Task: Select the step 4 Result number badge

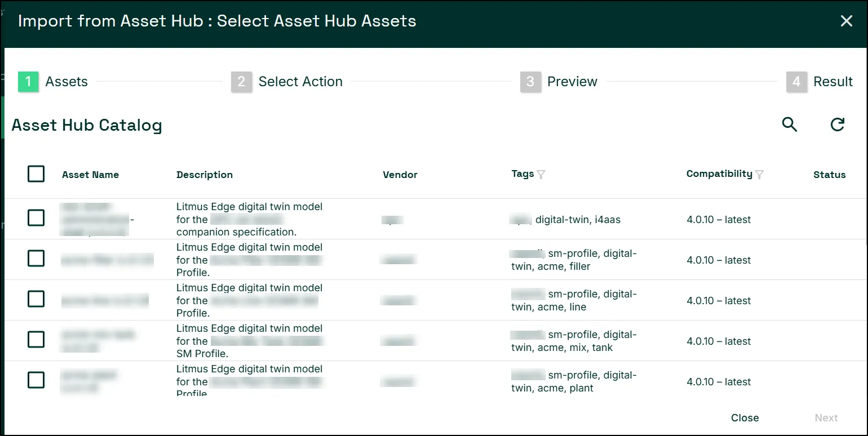Action: click(x=796, y=82)
